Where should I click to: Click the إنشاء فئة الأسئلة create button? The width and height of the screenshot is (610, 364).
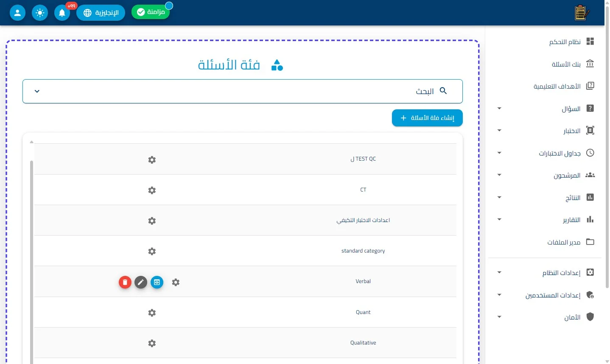pyautogui.click(x=427, y=118)
